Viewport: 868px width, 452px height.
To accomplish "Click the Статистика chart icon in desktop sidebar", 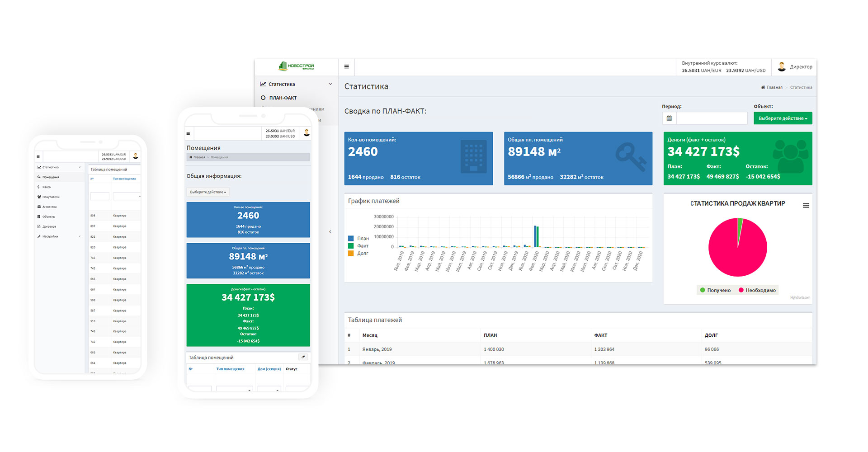I will click(x=263, y=84).
